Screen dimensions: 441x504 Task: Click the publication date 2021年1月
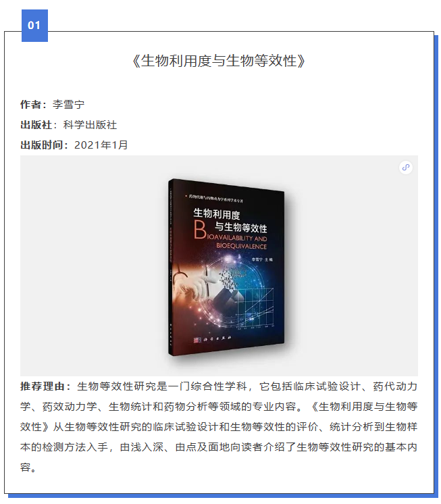[x=101, y=145]
